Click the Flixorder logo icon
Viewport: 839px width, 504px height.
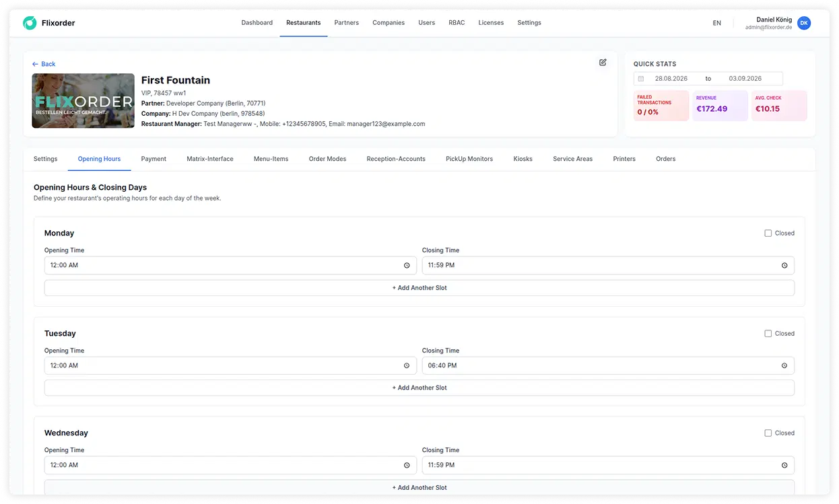pyautogui.click(x=30, y=23)
